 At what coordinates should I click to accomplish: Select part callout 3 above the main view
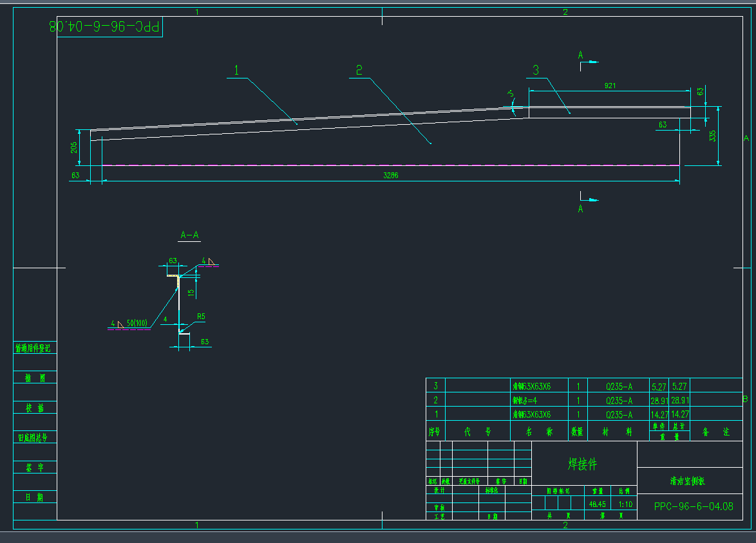tap(535, 69)
